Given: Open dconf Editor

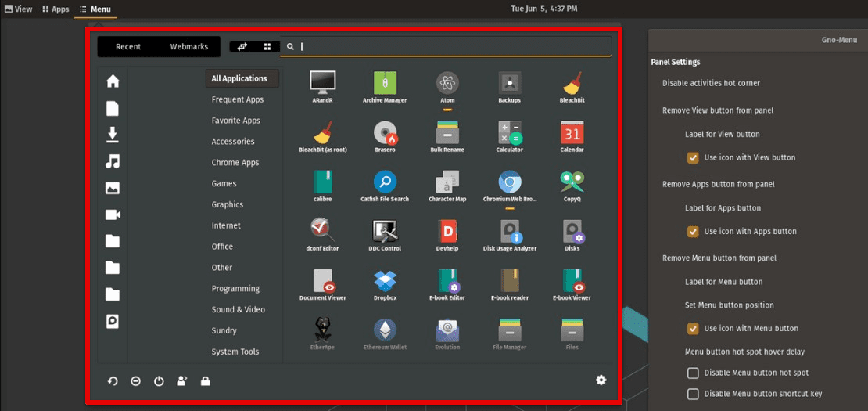Looking at the screenshot, I should (323, 236).
